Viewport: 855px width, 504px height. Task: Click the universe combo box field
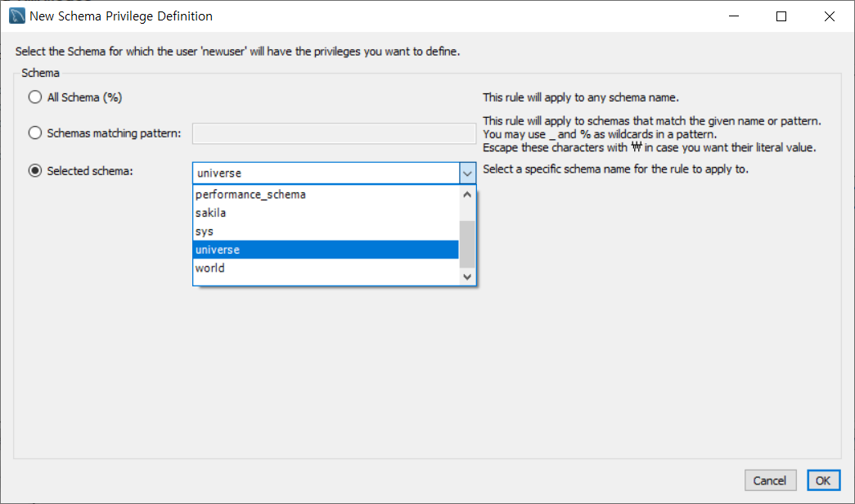(x=326, y=173)
